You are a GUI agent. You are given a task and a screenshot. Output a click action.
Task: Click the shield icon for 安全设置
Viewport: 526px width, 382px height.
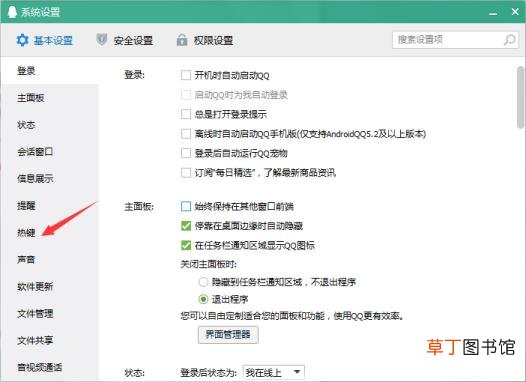click(x=101, y=40)
